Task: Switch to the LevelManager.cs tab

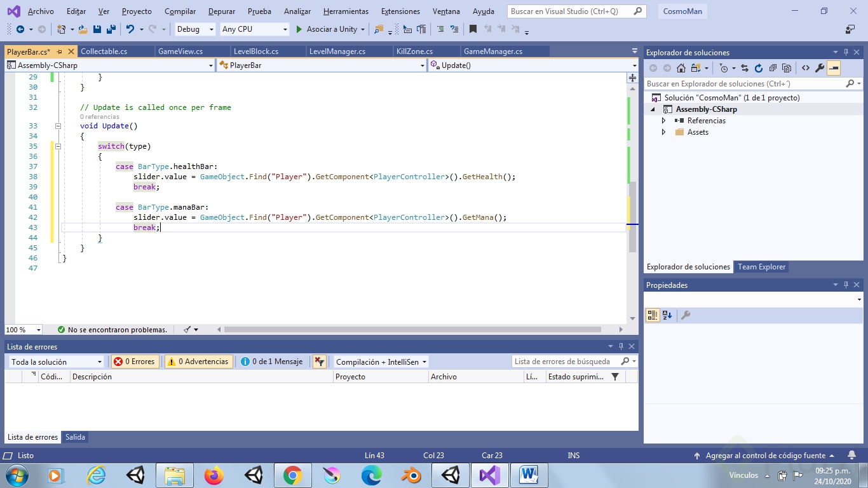Action: coord(337,51)
